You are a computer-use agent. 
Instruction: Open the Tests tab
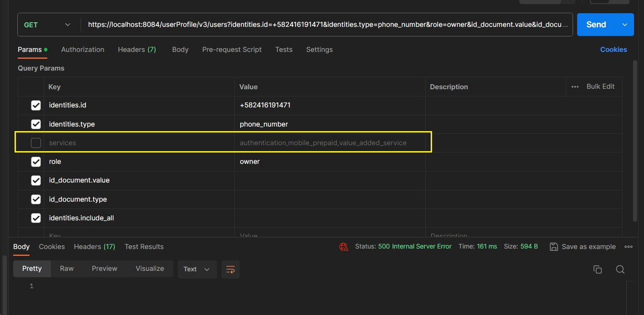coord(284,50)
